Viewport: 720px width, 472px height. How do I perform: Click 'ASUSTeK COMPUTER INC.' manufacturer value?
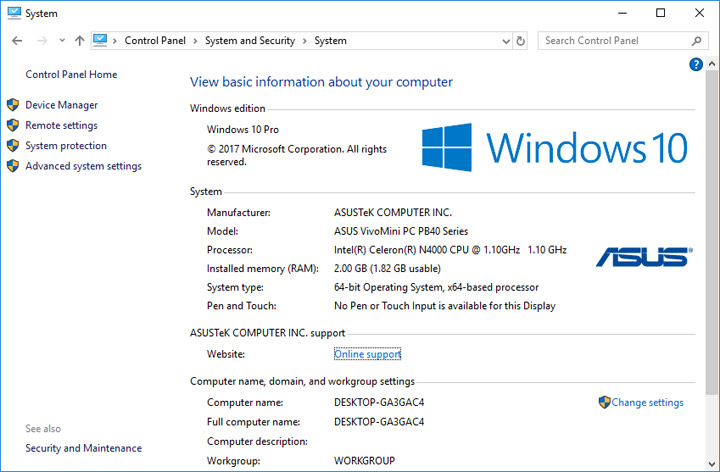pos(393,213)
